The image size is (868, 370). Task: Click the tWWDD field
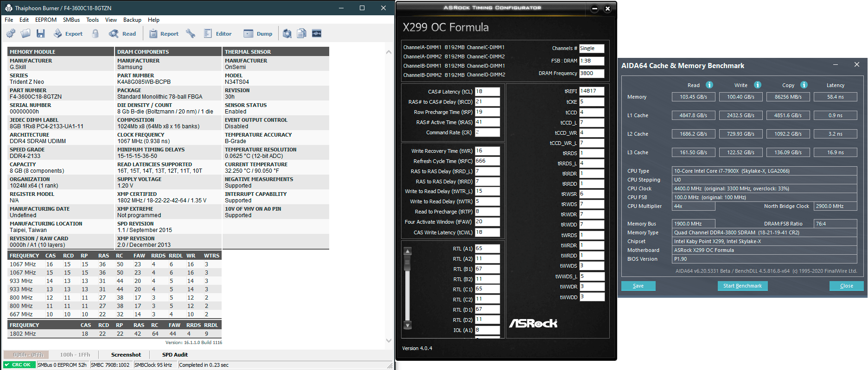(592, 297)
